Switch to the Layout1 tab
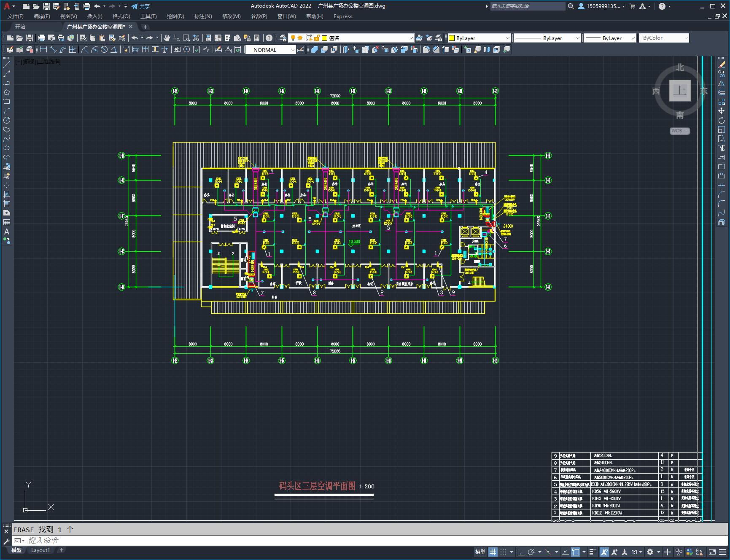730x560 pixels. (x=40, y=550)
